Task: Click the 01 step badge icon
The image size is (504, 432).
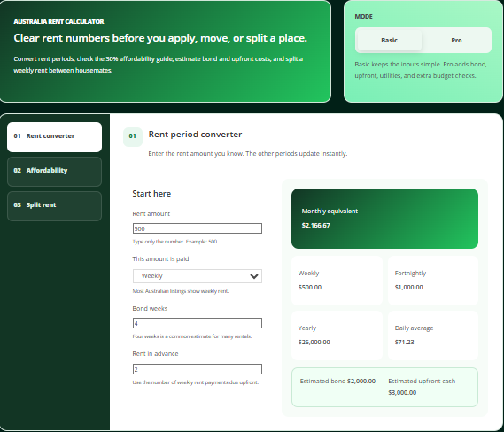Action: (x=133, y=136)
